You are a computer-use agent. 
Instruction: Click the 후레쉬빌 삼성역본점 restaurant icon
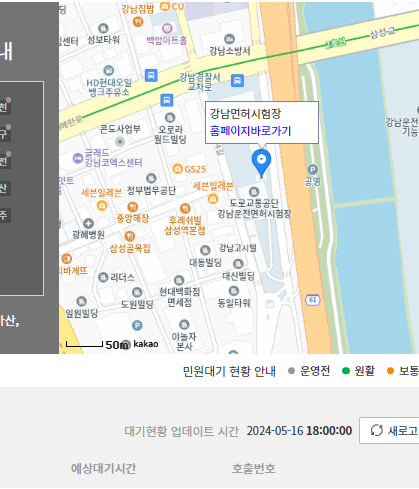(x=185, y=209)
